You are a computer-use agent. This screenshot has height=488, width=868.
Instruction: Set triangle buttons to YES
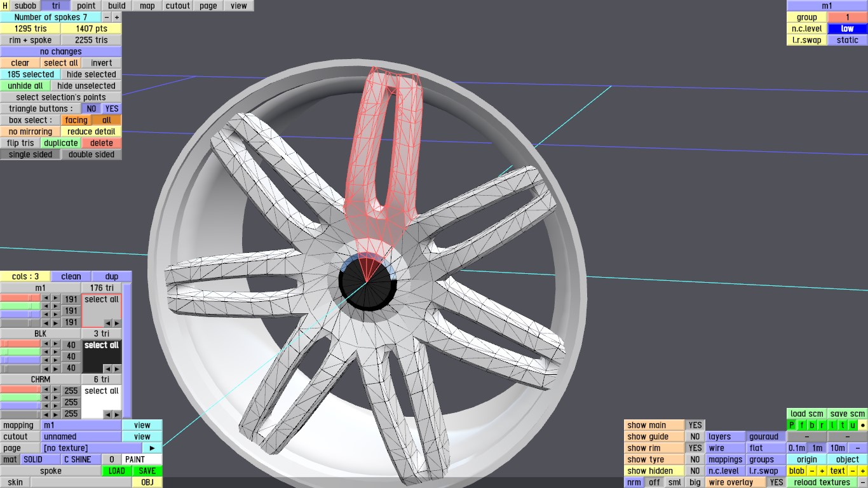112,109
